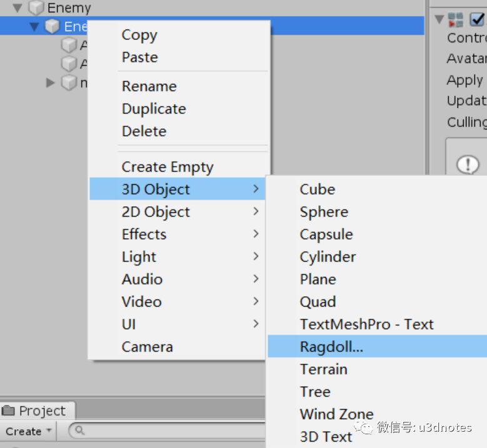Toggle the Animator component enabled checkbox

coord(477,20)
